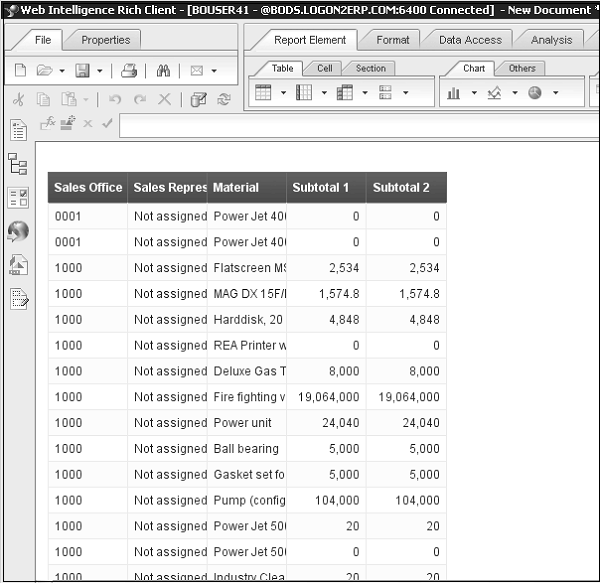Click the New document icon
The height and width of the screenshot is (583, 600).
[20, 71]
